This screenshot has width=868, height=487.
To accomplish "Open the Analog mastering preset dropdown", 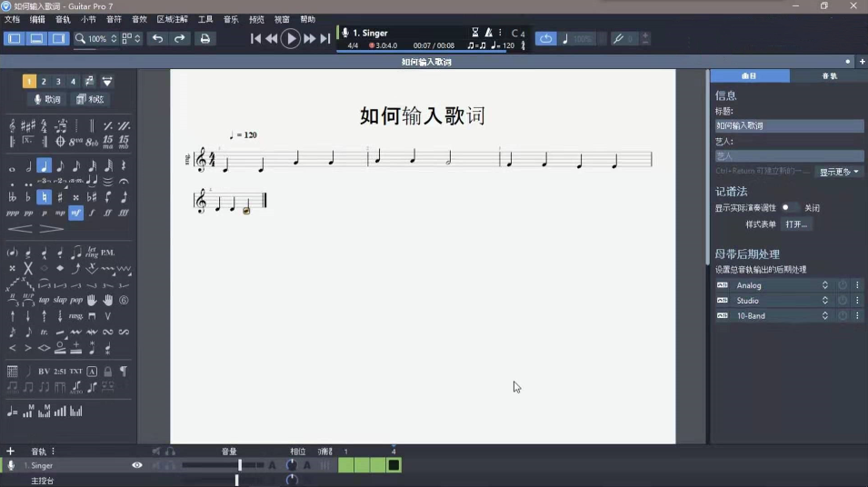I will coord(782,285).
